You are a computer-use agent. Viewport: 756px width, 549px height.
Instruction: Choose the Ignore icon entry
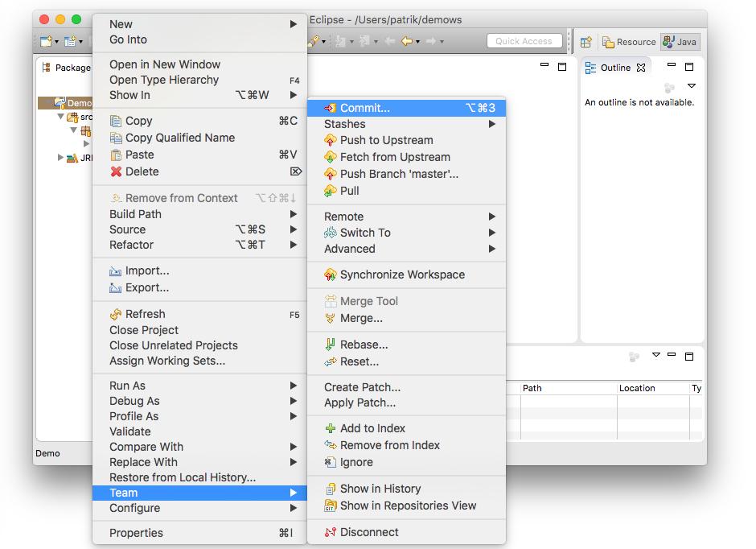coord(331,462)
